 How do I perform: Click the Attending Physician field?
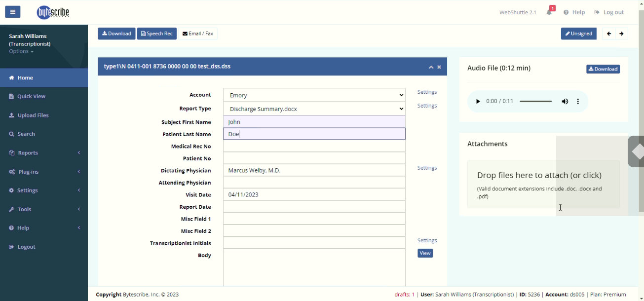314,183
